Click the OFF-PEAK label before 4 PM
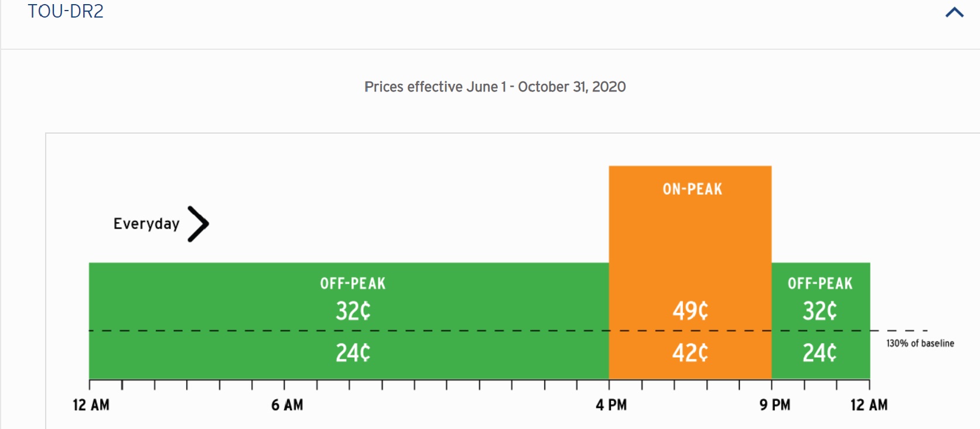Screen dimensions: 980x429 pyautogui.click(x=353, y=284)
